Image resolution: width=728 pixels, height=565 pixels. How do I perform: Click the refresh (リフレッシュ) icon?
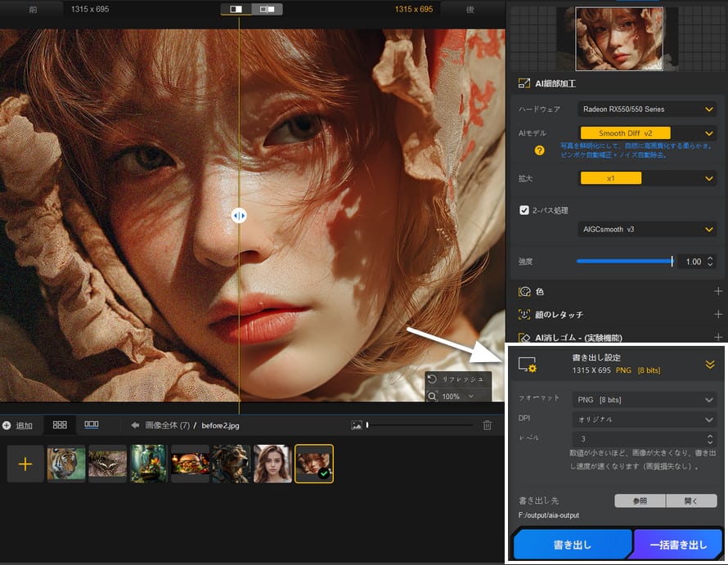coord(432,379)
